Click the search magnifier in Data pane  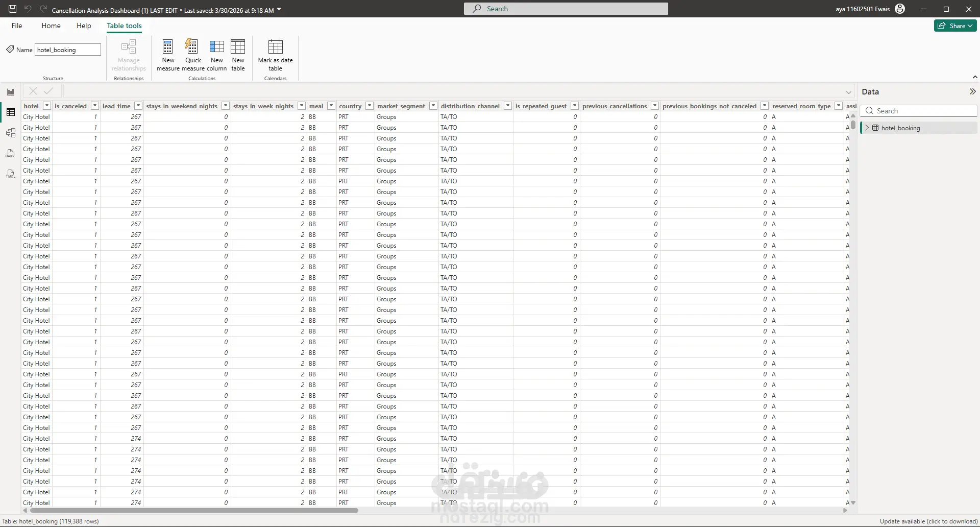(x=869, y=111)
